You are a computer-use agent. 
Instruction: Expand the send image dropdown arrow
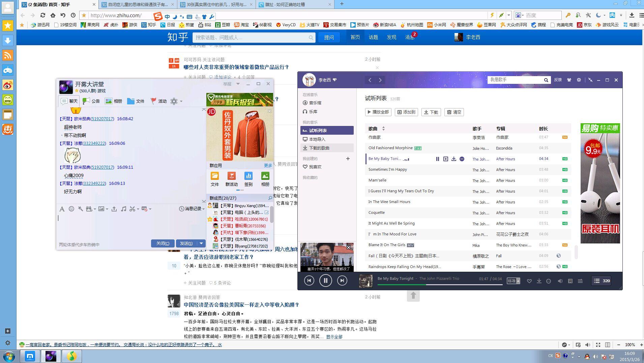pyautogui.click(x=107, y=209)
